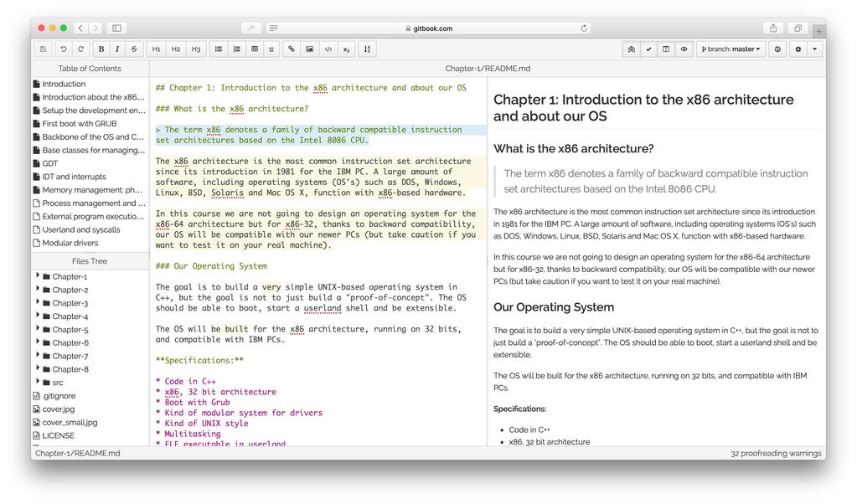Expand the Chapter-8 folder

[x=38, y=369]
